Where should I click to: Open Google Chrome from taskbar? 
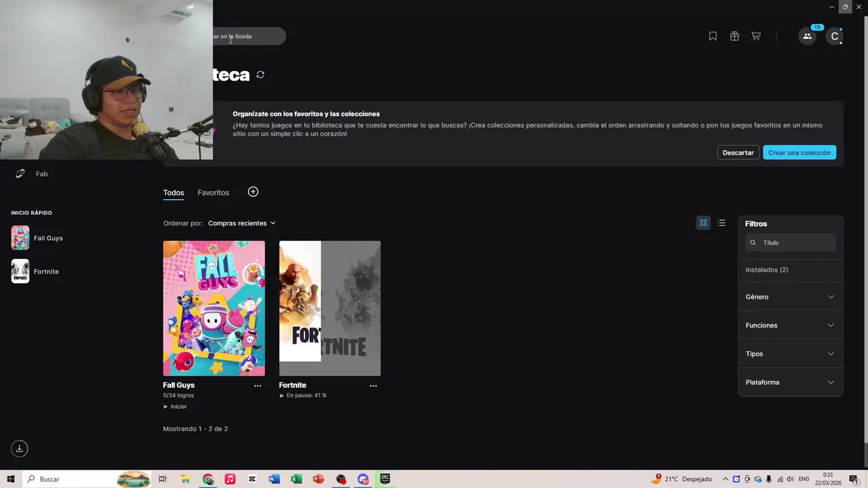(x=208, y=479)
